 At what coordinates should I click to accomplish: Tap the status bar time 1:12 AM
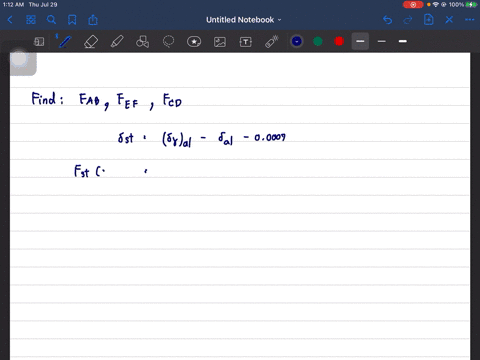click(x=13, y=5)
